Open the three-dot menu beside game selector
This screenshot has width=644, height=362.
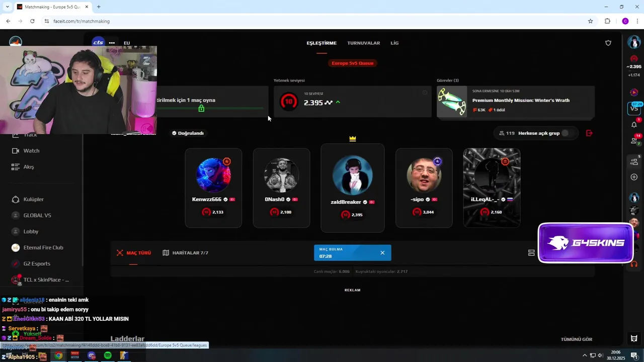112,43
